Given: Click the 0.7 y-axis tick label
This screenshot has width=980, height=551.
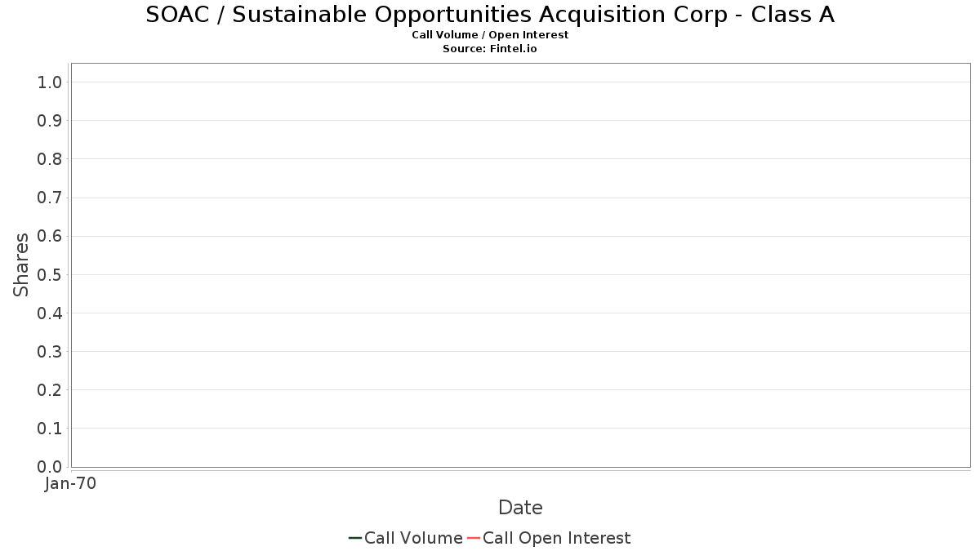Looking at the screenshot, I should pyautogui.click(x=50, y=198).
